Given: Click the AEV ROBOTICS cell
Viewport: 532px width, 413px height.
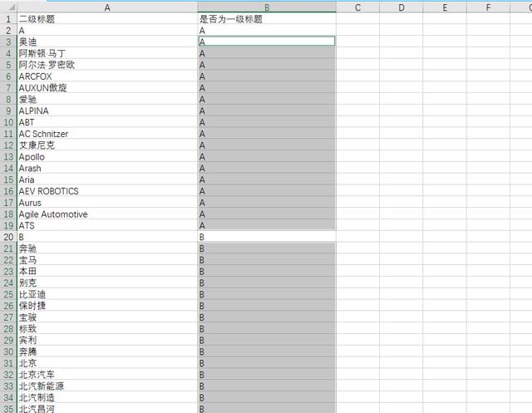Looking at the screenshot, I should click(107, 191).
